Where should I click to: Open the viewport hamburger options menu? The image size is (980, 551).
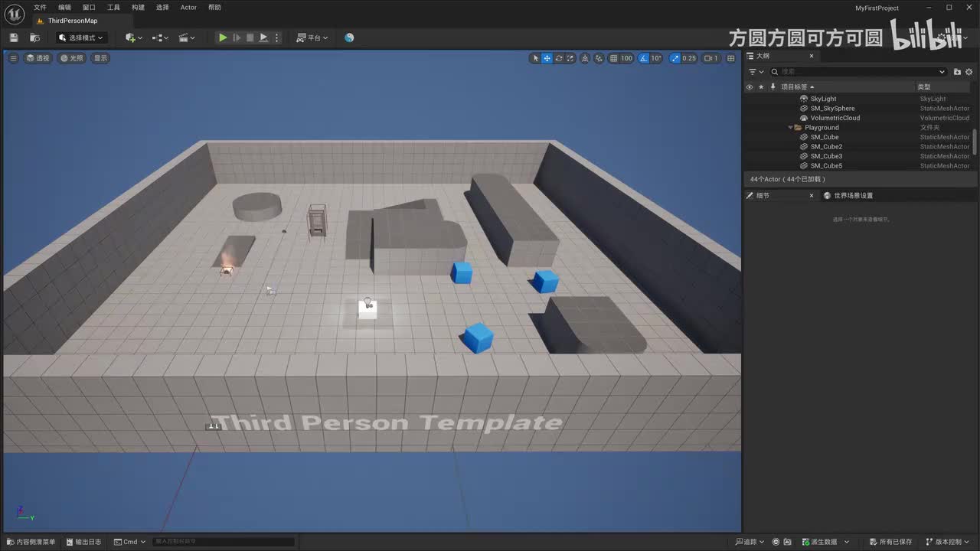13,58
